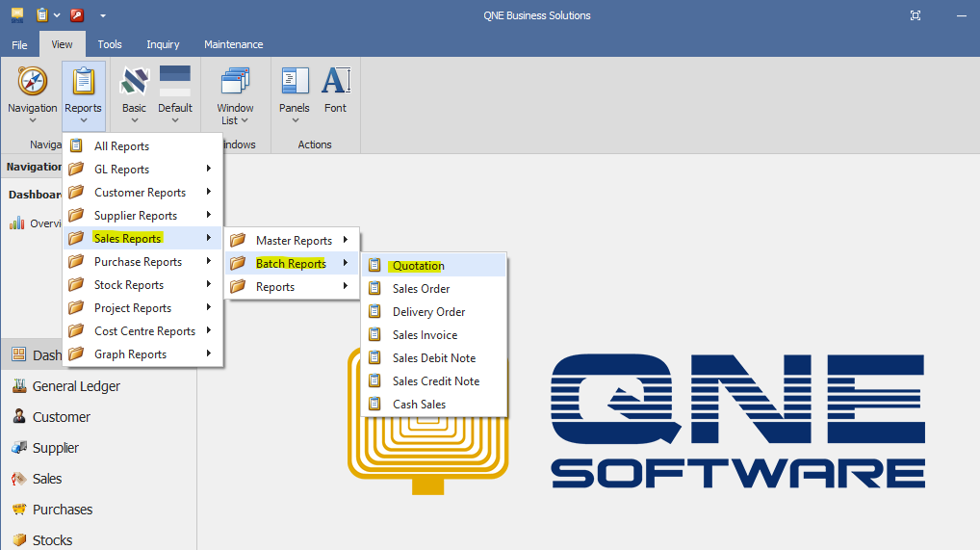This screenshot has width=980, height=550.
Task: Choose Sales Order from Batch Reports
Action: point(434,288)
